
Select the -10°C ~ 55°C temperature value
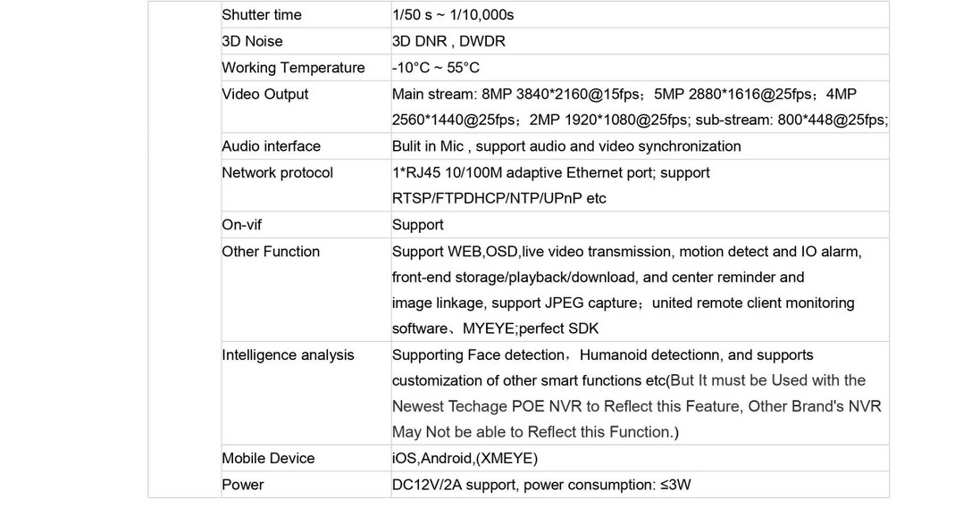(x=436, y=68)
